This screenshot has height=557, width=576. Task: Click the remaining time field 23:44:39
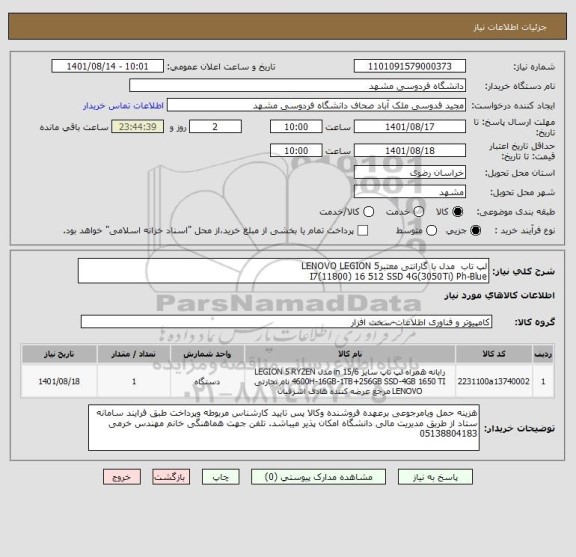pyautogui.click(x=138, y=127)
